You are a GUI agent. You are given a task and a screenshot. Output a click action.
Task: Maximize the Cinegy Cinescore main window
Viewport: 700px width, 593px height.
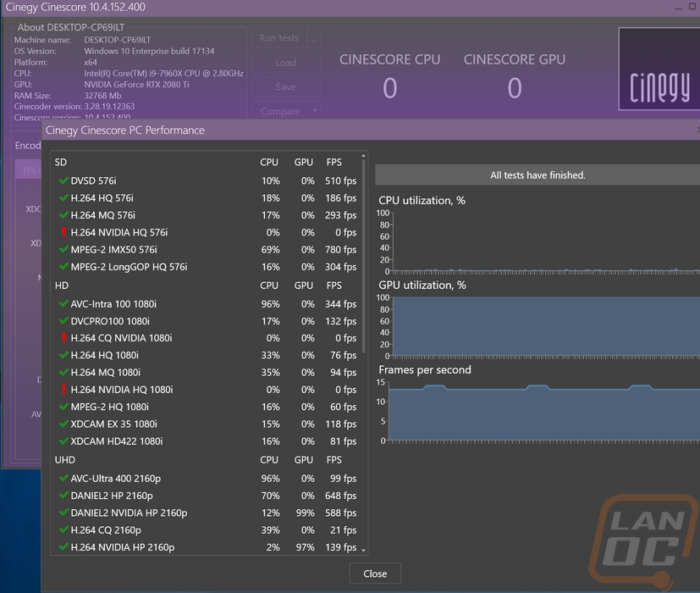692,7
